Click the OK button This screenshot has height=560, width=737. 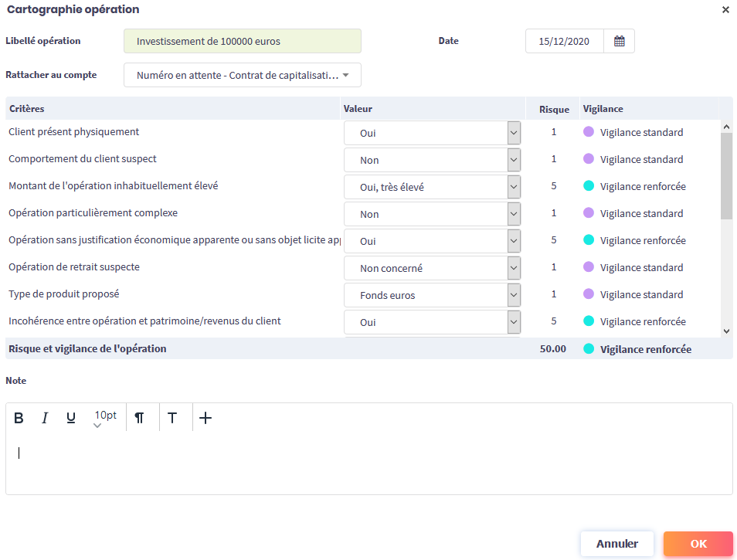[x=698, y=544]
